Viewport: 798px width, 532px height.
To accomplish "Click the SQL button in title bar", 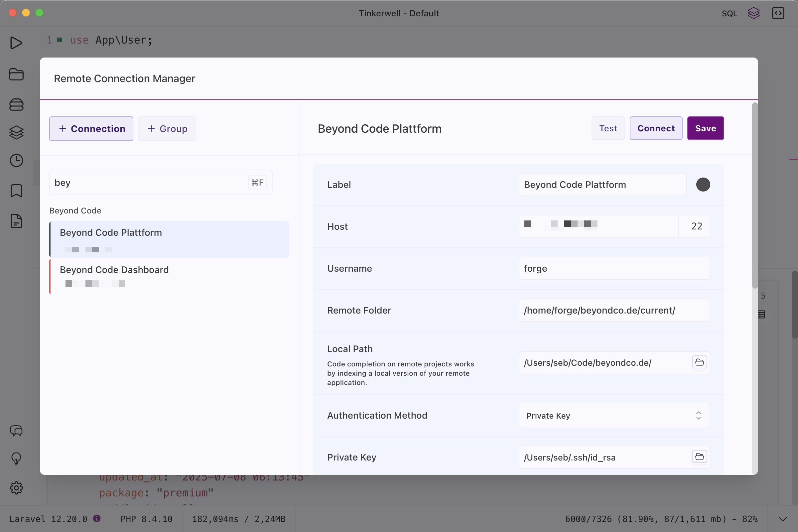I will pos(729,13).
